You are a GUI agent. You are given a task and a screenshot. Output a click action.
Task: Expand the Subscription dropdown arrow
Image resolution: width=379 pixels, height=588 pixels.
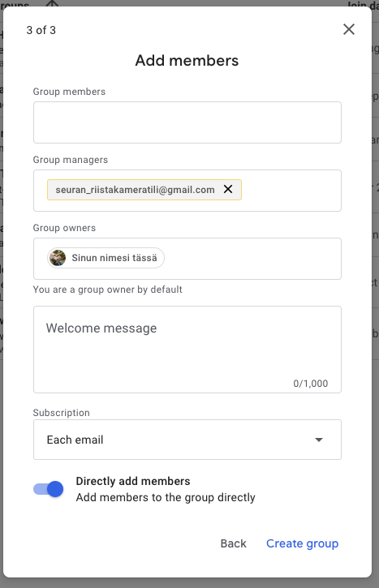pyautogui.click(x=319, y=440)
